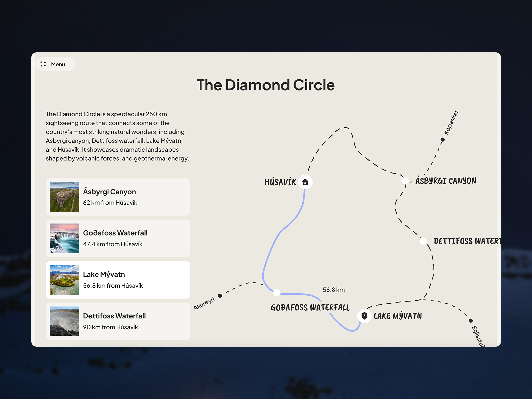Click the Diamond Circle title
Viewport: 532px width, 399px height.
266,85
